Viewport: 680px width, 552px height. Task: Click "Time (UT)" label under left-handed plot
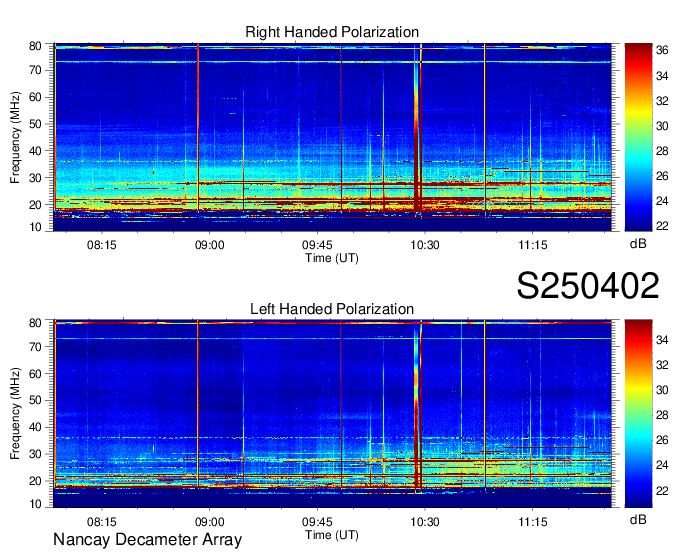pyautogui.click(x=332, y=535)
